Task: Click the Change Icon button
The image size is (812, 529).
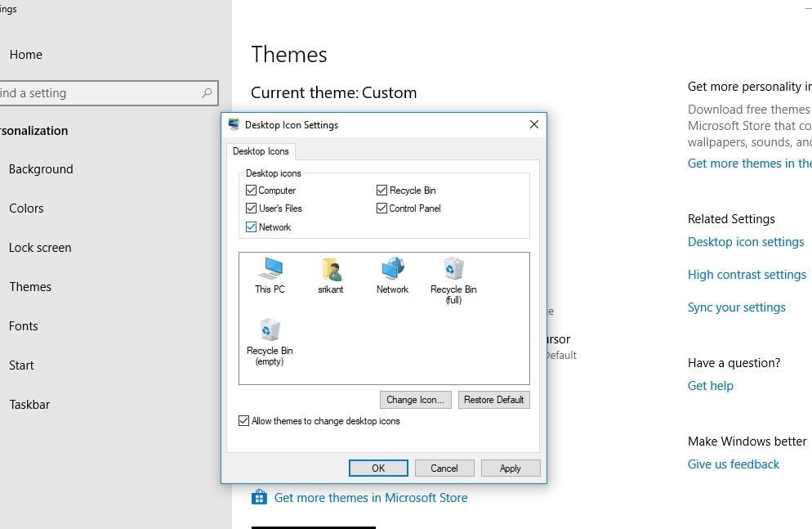Action: [x=415, y=400]
